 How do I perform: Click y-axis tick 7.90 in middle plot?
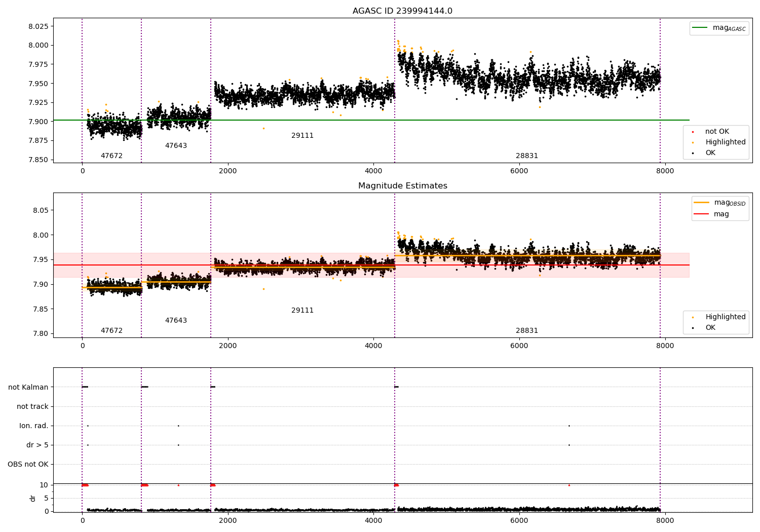click(41, 284)
